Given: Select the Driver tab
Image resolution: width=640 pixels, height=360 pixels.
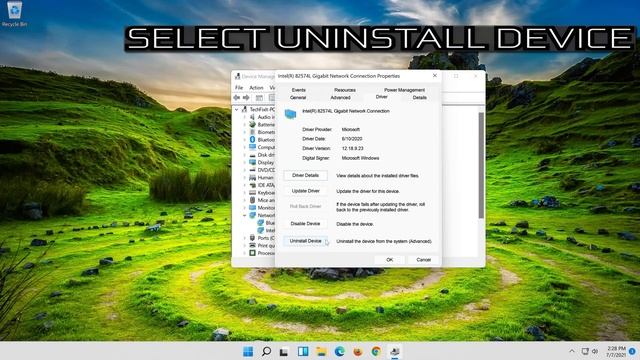Looking at the screenshot, I should 382,97.
